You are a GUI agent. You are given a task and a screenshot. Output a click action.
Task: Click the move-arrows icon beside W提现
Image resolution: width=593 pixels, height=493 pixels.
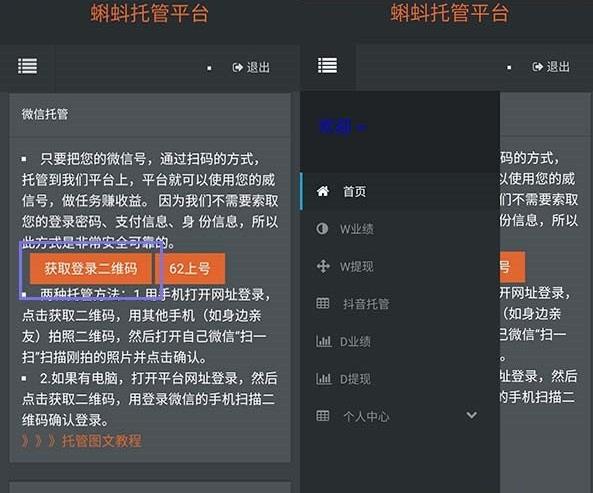click(323, 266)
